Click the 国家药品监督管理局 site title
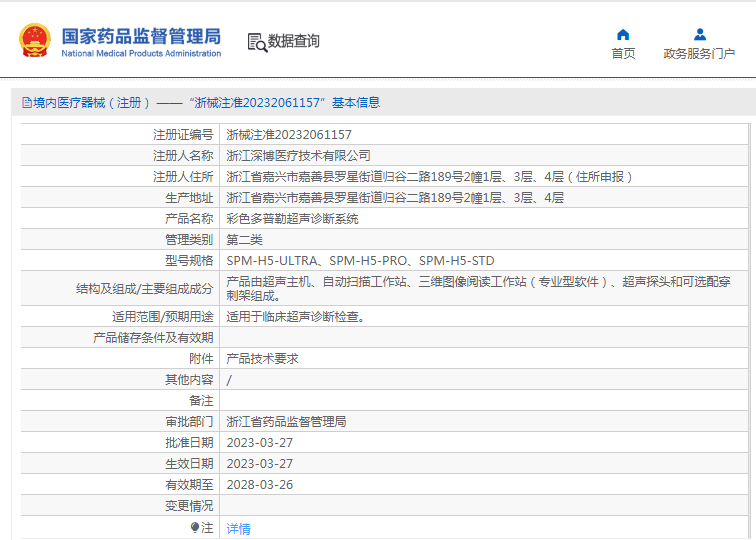This screenshot has width=756, height=540. [x=141, y=36]
